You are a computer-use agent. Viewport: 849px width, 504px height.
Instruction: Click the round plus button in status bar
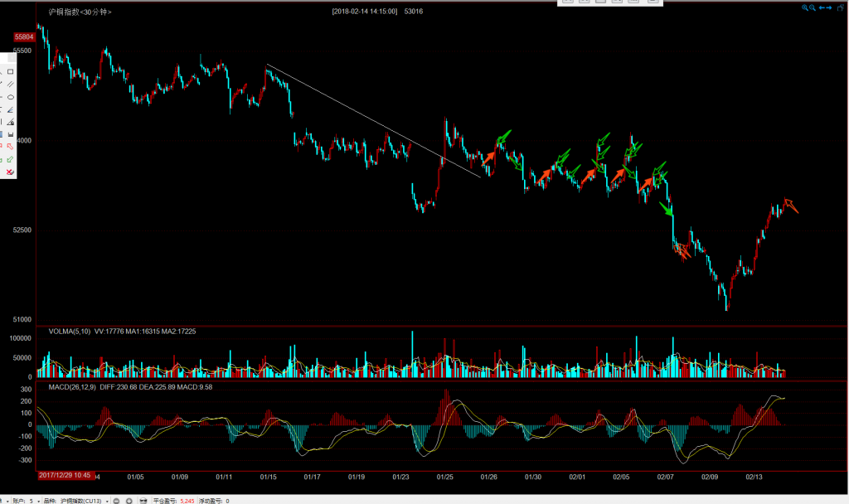(130, 500)
